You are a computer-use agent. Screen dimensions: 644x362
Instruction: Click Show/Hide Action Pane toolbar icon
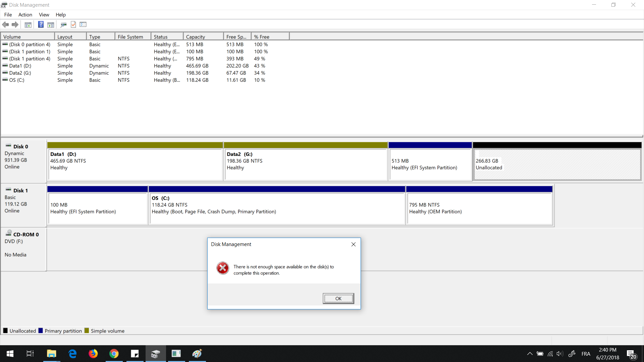[51, 24]
